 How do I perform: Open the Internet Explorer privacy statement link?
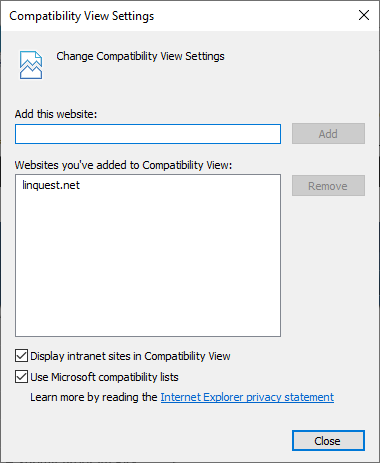(247, 397)
